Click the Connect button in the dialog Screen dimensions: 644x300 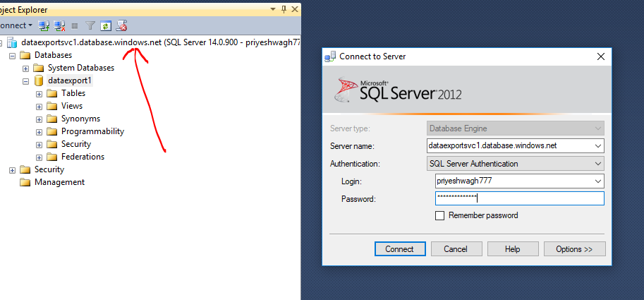coord(400,249)
